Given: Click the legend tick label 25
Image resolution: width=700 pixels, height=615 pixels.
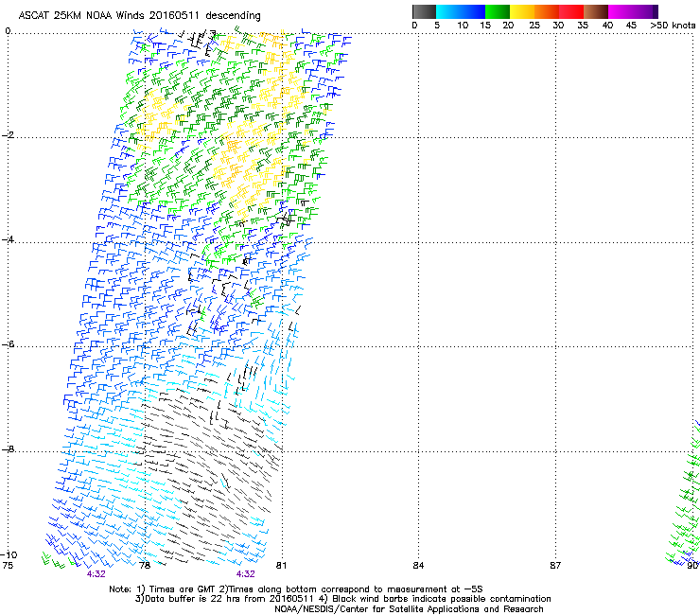Looking at the screenshot, I should (534, 26).
